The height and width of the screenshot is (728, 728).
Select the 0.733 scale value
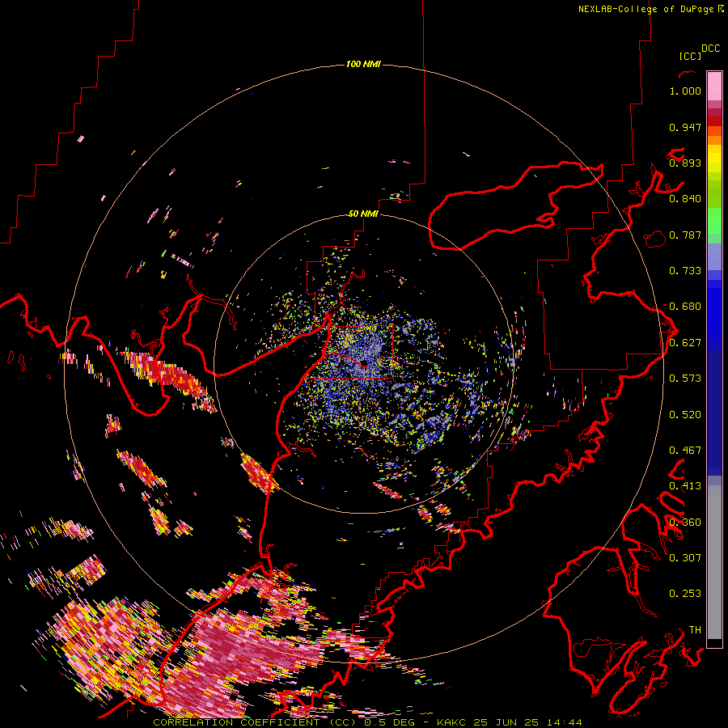pyautogui.click(x=685, y=271)
